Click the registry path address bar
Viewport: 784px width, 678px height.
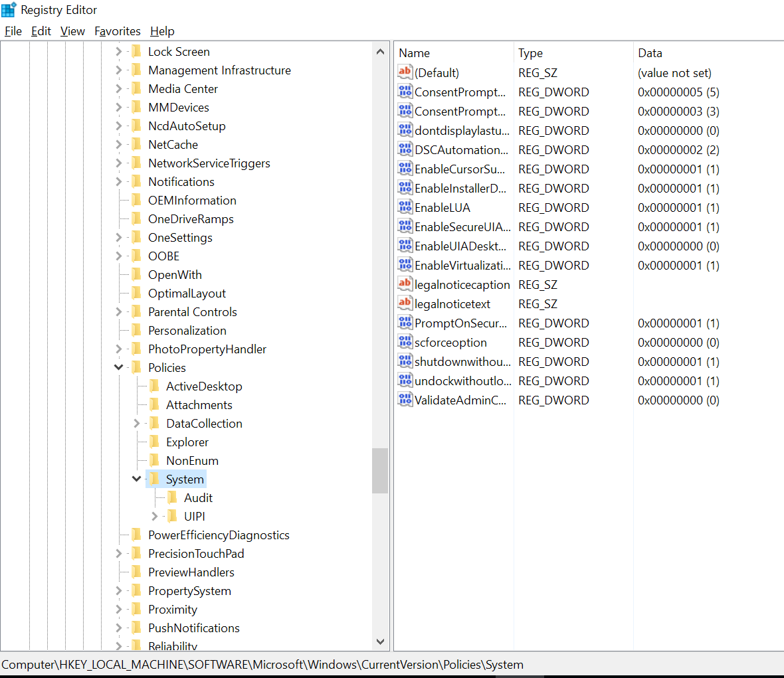tap(392, 665)
